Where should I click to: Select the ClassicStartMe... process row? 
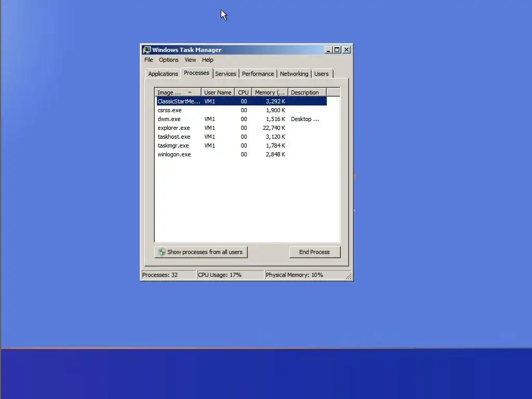click(x=242, y=101)
